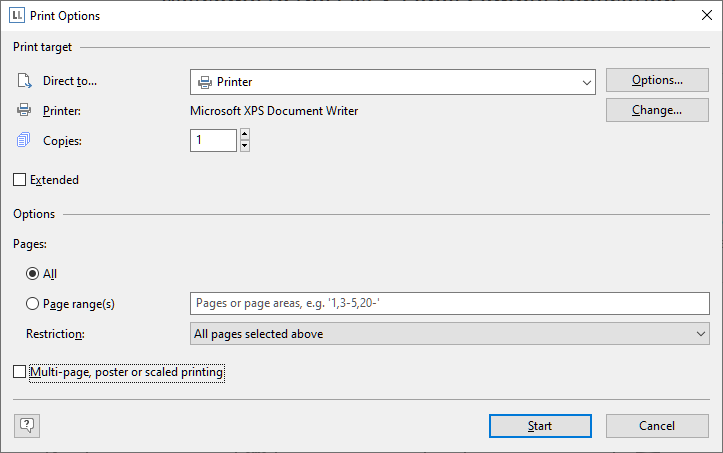723x453 pixels.
Task: Click the page range text field
Action: click(x=450, y=303)
